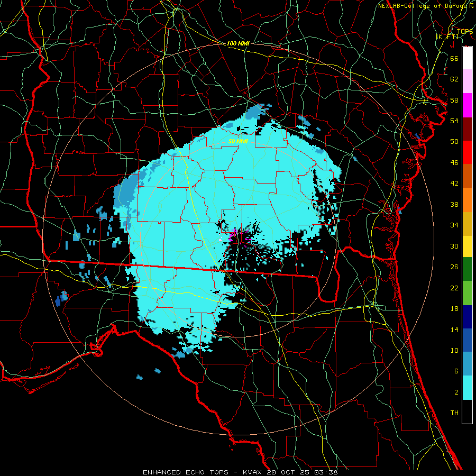Select the dark green legend swatch
This screenshot has width=476, height=476.
(x=467, y=269)
